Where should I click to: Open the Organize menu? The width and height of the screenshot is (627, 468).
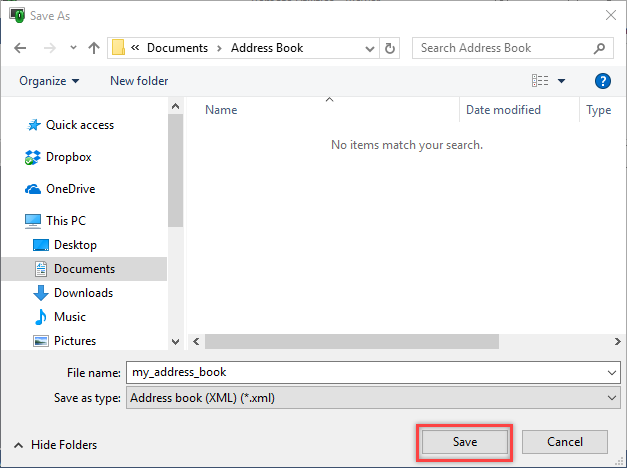point(48,81)
